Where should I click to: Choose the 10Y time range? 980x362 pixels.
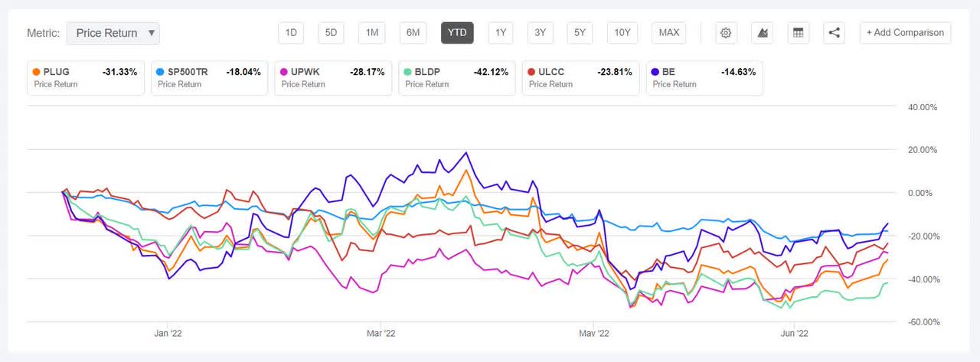(622, 33)
